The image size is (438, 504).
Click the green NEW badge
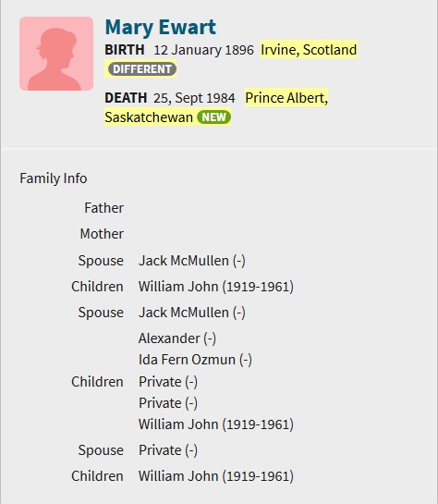click(213, 117)
